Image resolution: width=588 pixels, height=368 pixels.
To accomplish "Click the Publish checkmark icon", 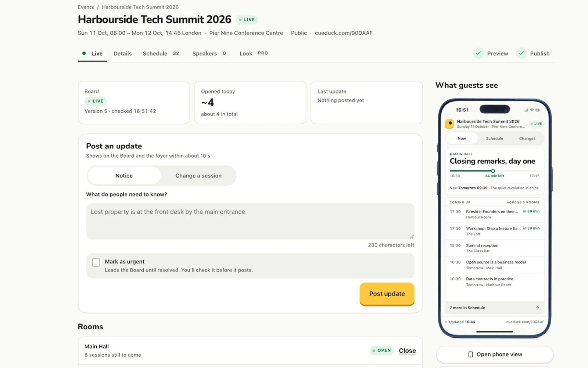I will 521,53.
